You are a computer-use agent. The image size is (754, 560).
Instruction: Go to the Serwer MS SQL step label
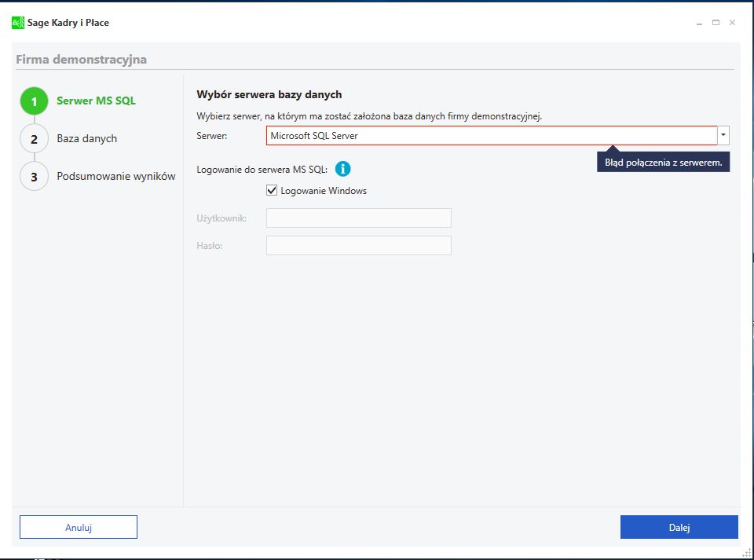96,101
